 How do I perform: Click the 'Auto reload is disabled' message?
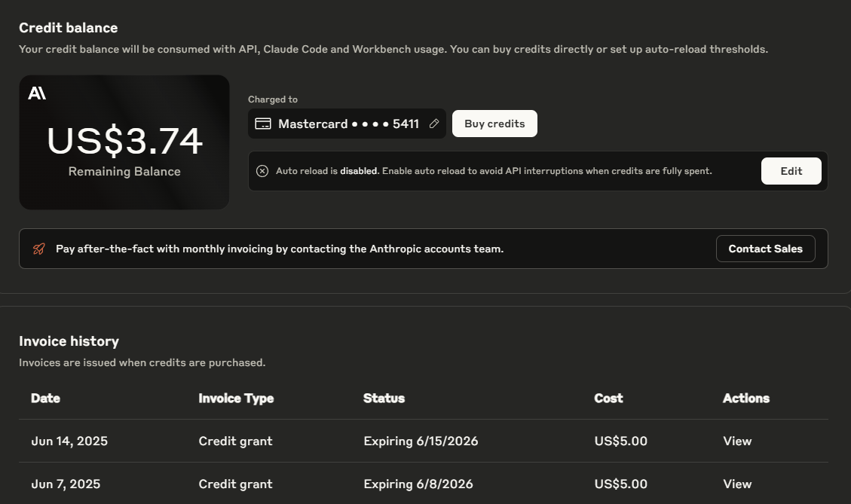[494, 171]
